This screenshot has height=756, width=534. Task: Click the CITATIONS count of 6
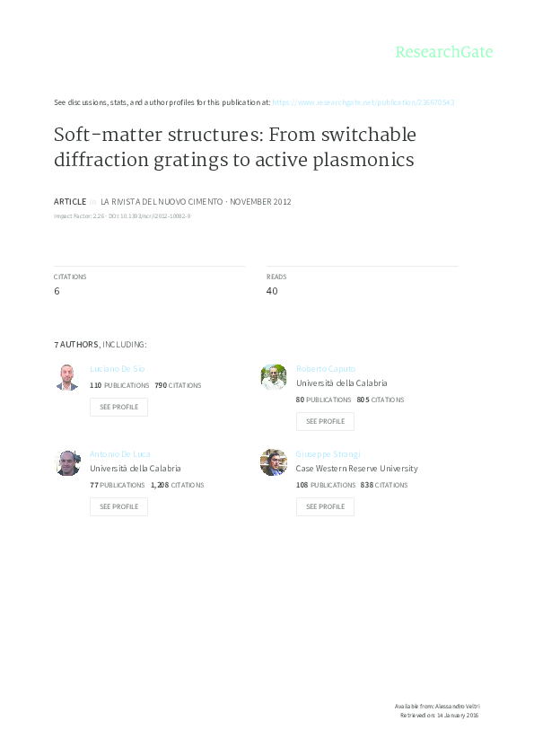(57, 291)
